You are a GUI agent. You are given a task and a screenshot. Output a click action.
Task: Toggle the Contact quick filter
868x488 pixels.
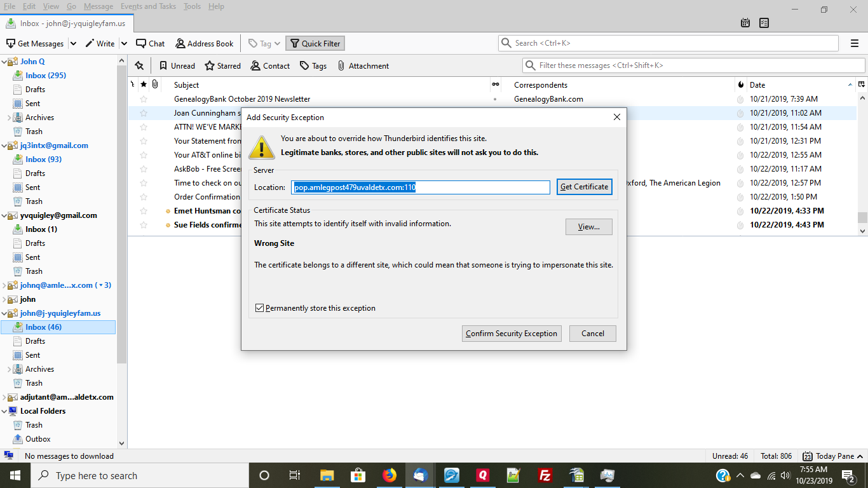(x=271, y=66)
